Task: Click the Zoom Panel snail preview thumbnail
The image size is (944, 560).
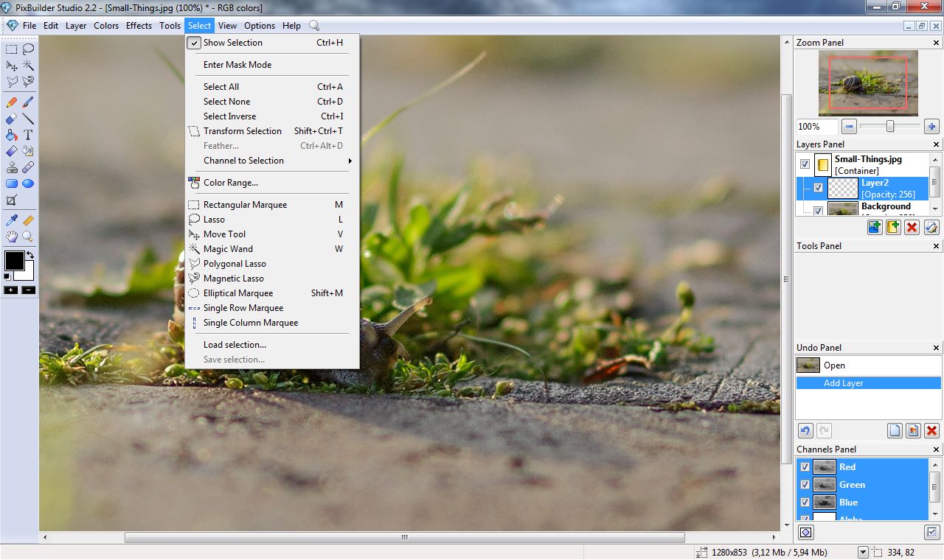Action: (868, 83)
